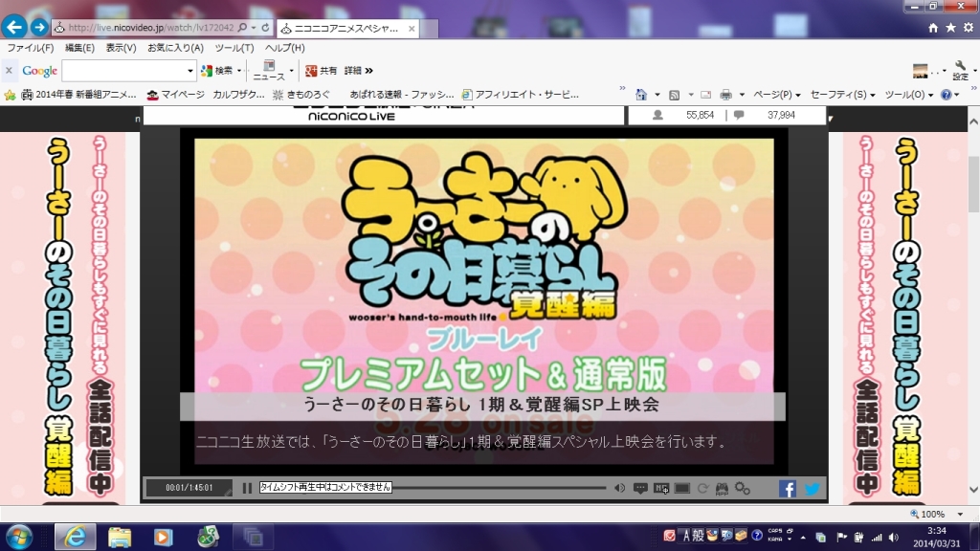Go forward with the Forward arrow button
Image resolution: width=980 pixels, height=551 pixels.
[x=38, y=27]
